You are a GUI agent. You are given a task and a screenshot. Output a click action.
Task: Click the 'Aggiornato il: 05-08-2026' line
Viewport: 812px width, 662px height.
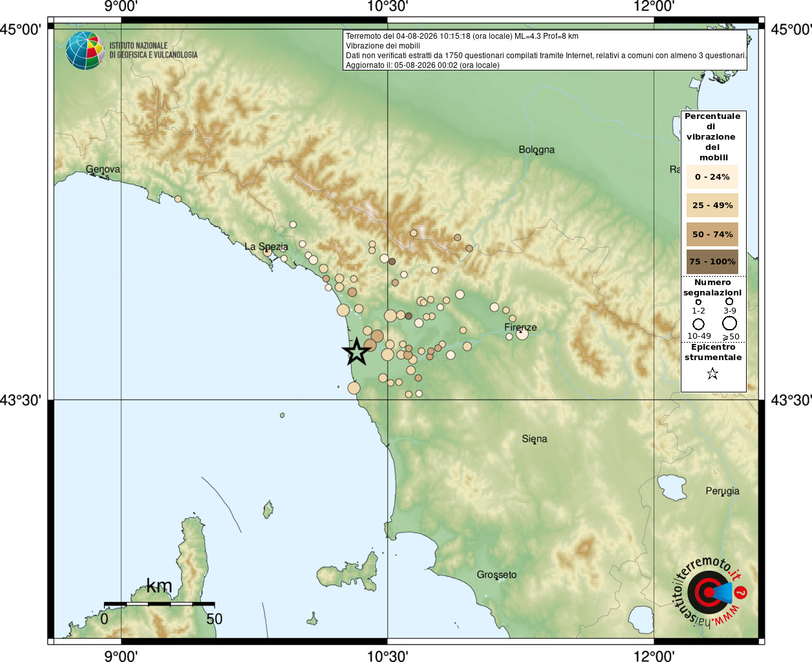click(x=422, y=65)
